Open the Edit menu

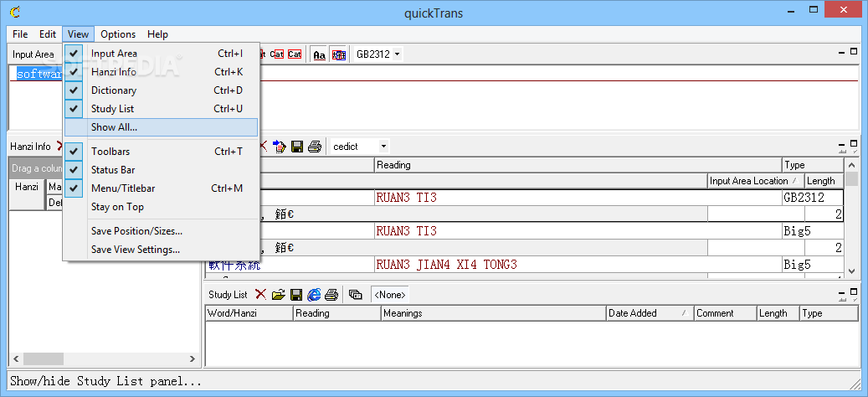(x=48, y=34)
